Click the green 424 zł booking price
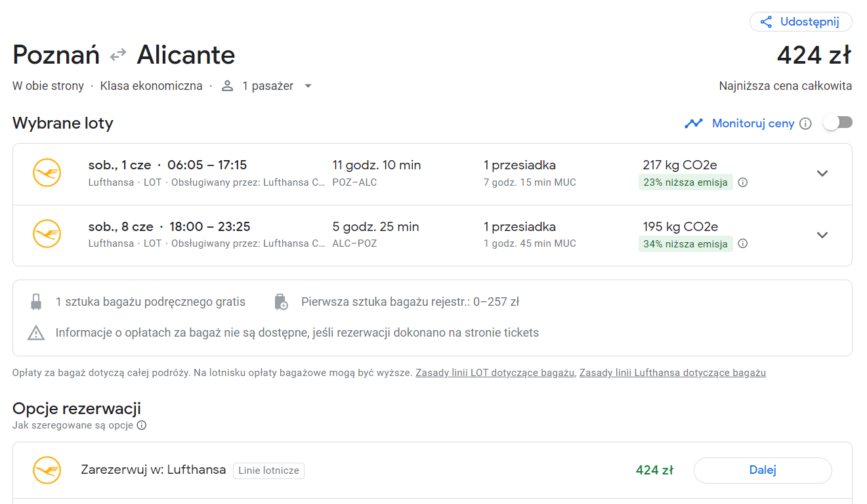The image size is (867, 504). pyautogui.click(x=654, y=470)
